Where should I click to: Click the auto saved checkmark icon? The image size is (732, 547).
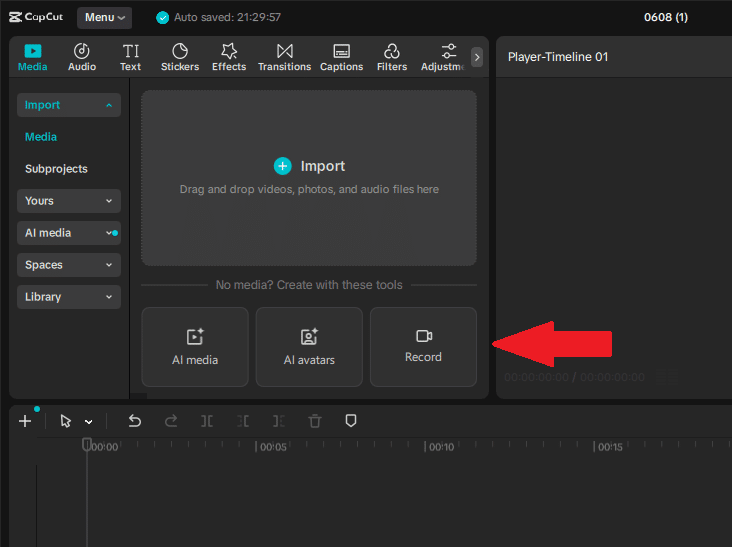tap(162, 18)
